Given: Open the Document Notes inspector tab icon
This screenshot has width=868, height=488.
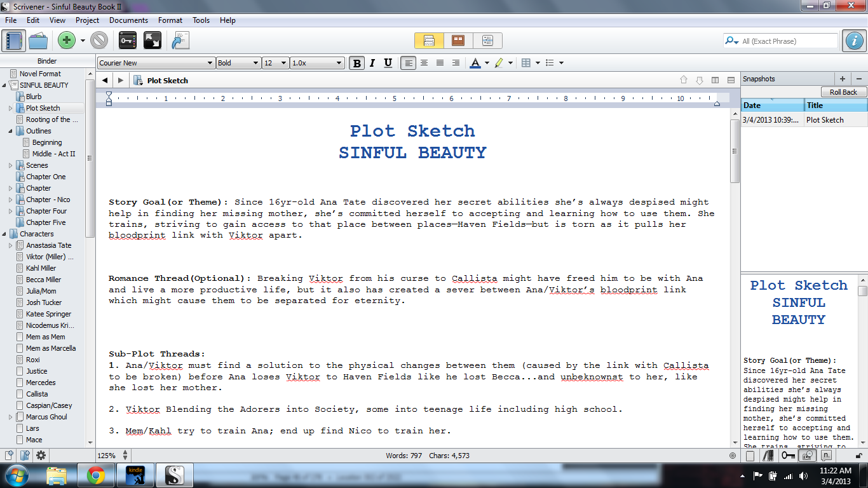Looking at the screenshot, I should tap(750, 455).
